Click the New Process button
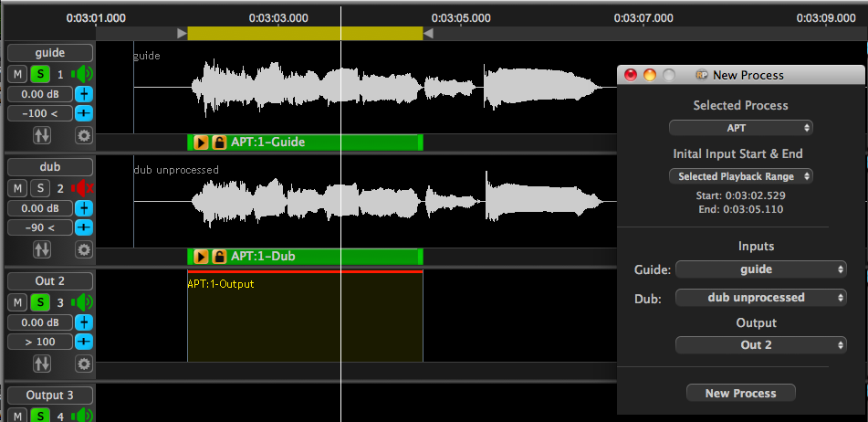This screenshot has width=868, height=422. click(x=741, y=393)
